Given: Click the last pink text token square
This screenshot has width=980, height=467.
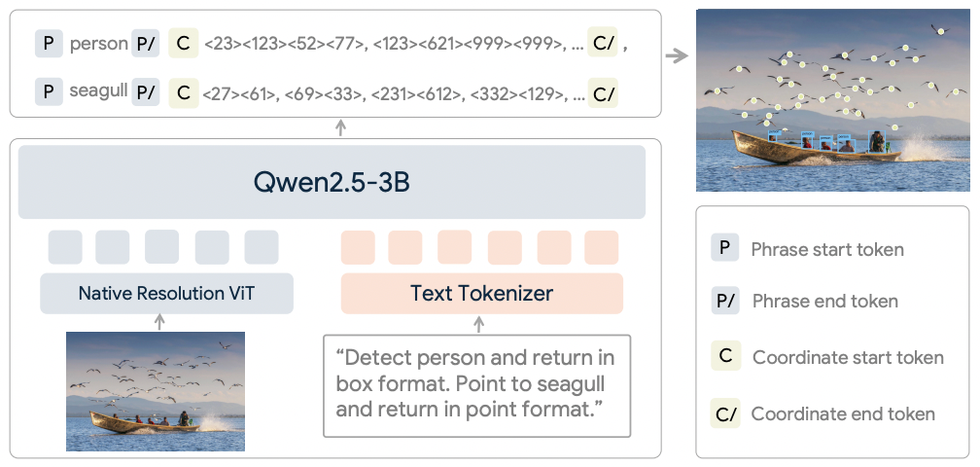Looking at the screenshot, I should click(x=601, y=247).
